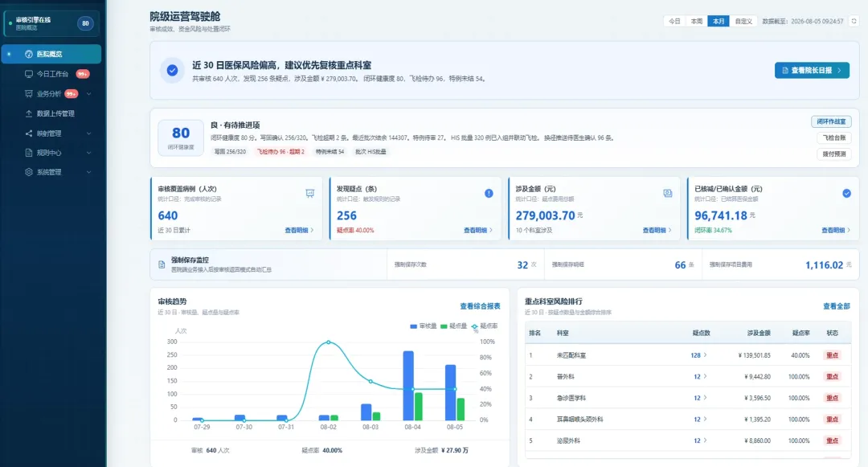Click the gear icon beside 系统管理
This screenshot has width=868, height=467.
click(29, 172)
